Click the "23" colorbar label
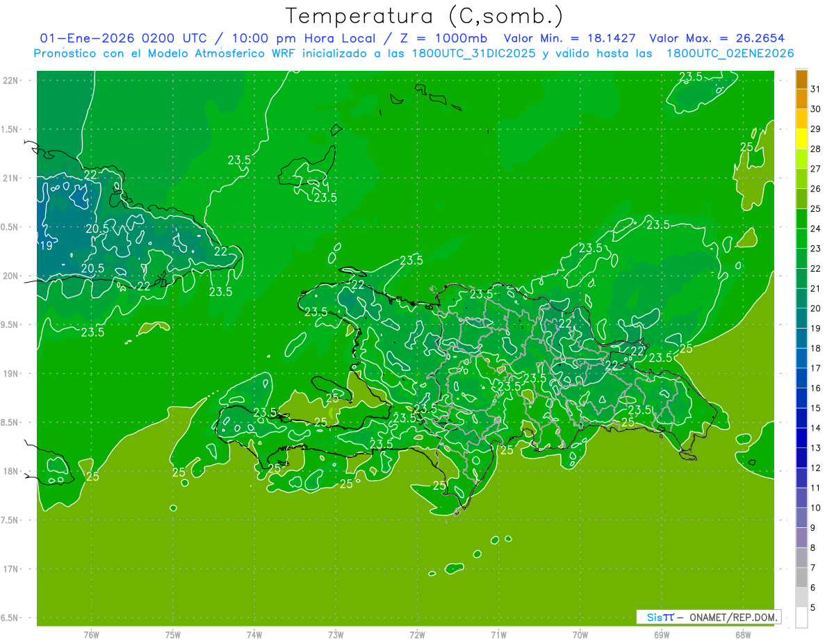This screenshot has height=644, width=834. (x=816, y=248)
